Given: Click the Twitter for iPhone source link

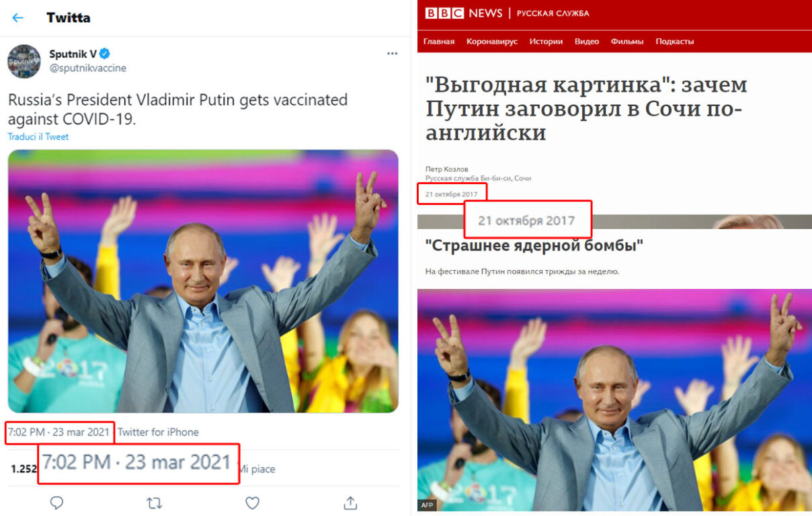Looking at the screenshot, I should tap(159, 432).
